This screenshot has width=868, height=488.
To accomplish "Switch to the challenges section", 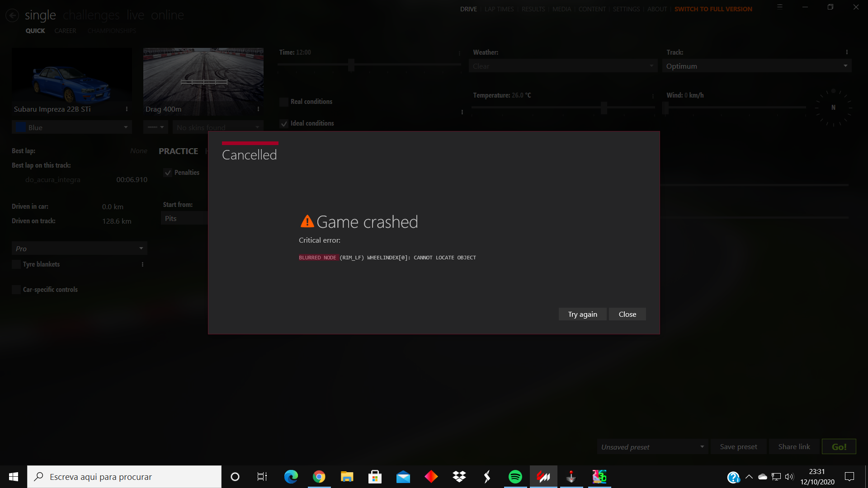I will pos(91,15).
